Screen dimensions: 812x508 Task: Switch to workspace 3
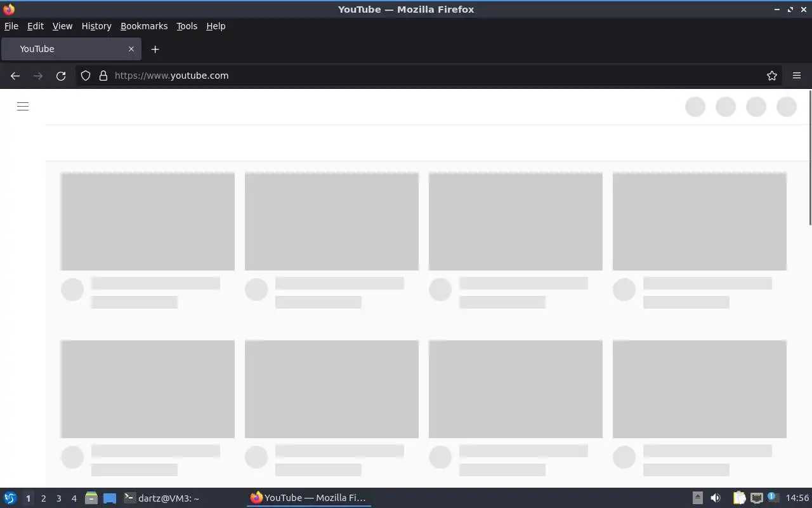pyautogui.click(x=58, y=498)
